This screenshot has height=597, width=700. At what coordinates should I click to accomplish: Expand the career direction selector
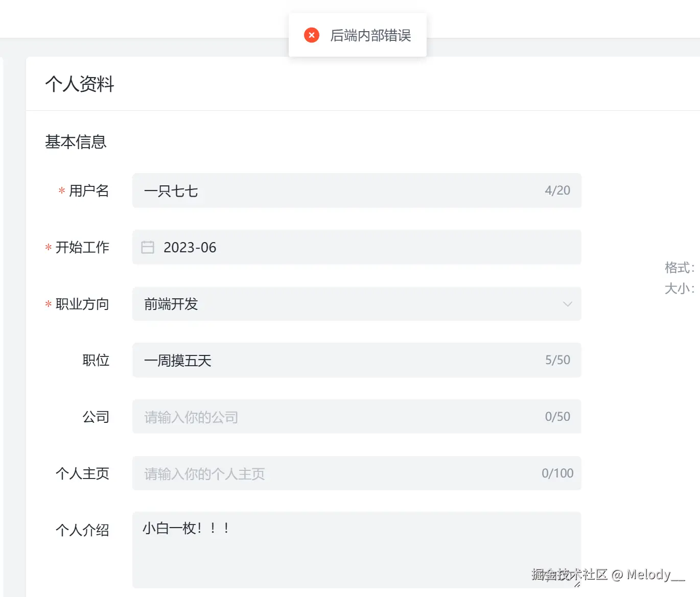(357, 304)
